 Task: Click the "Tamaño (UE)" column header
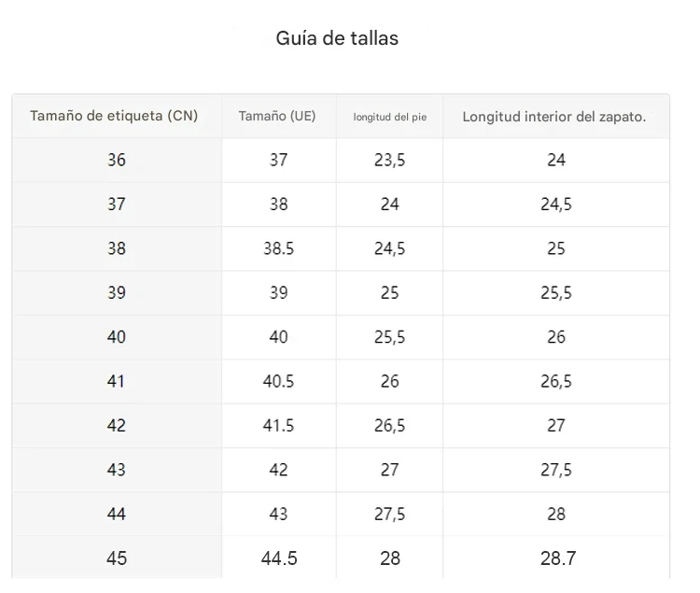click(x=277, y=117)
